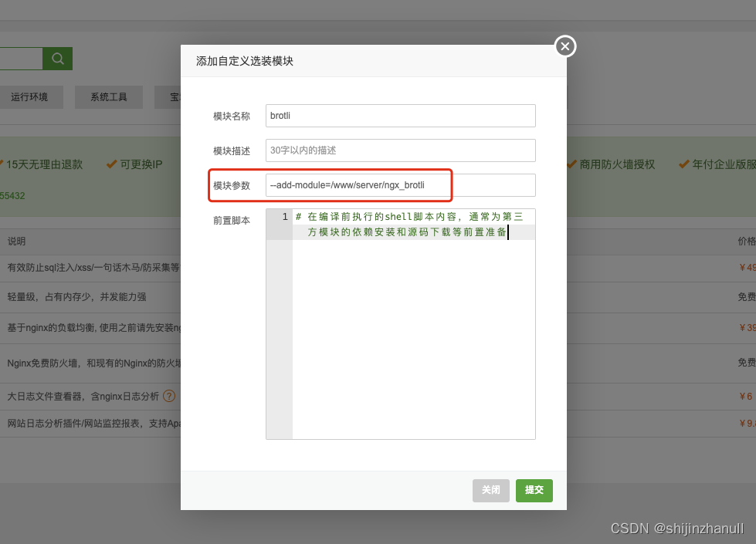Screen dimensions: 756x544
Task: Click the green 提交 submit button
Action: (534, 490)
